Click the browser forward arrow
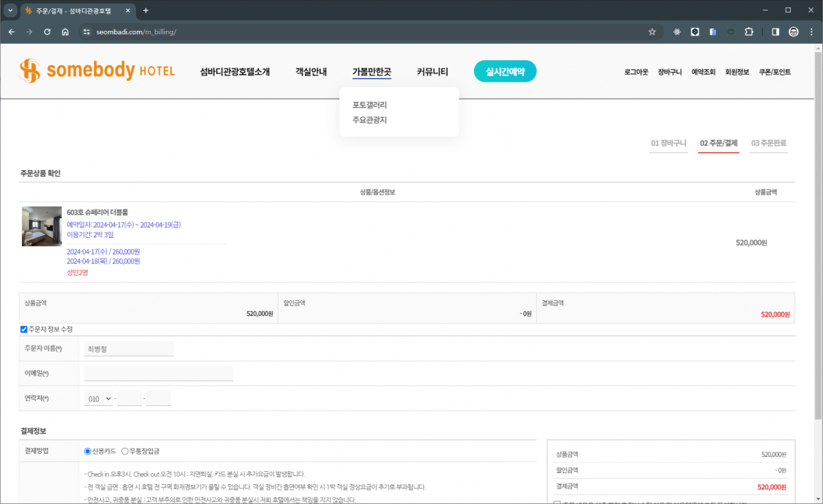The width and height of the screenshot is (823, 504). click(29, 32)
